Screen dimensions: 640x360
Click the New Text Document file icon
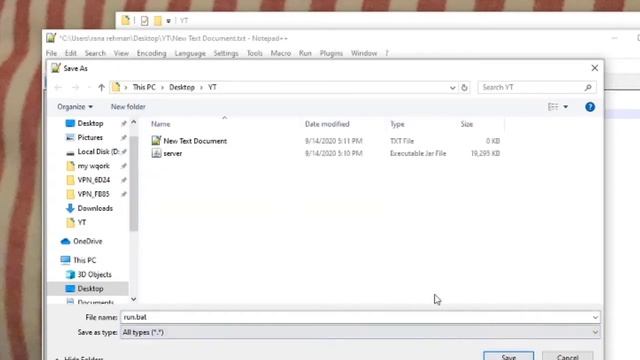point(156,141)
